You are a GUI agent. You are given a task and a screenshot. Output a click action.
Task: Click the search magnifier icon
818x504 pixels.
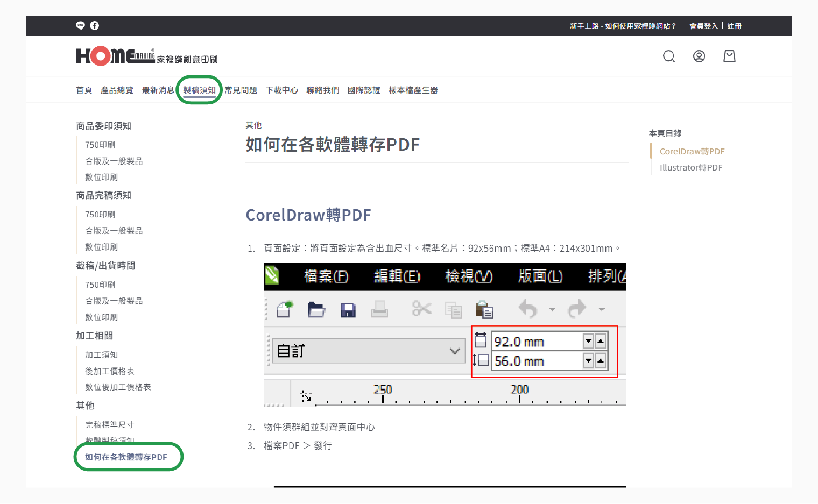(668, 56)
